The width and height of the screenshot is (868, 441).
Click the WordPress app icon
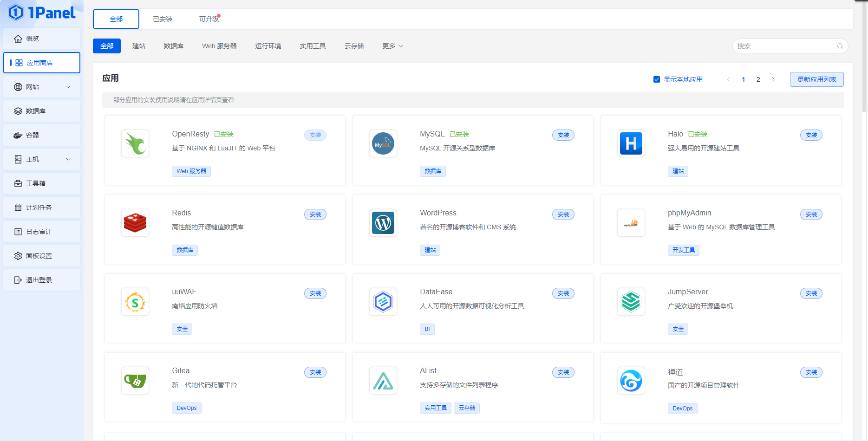[x=383, y=223]
